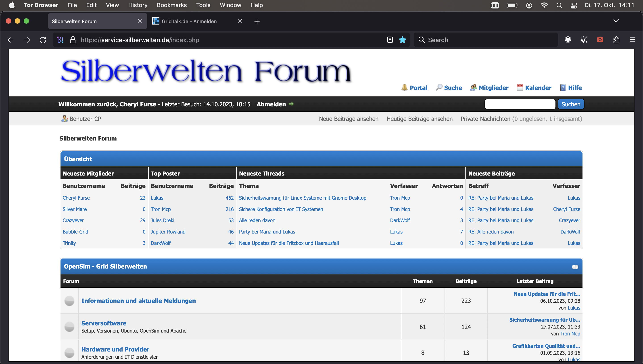
Task: Open the Bookmarks menu
Action: pyautogui.click(x=171, y=5)
